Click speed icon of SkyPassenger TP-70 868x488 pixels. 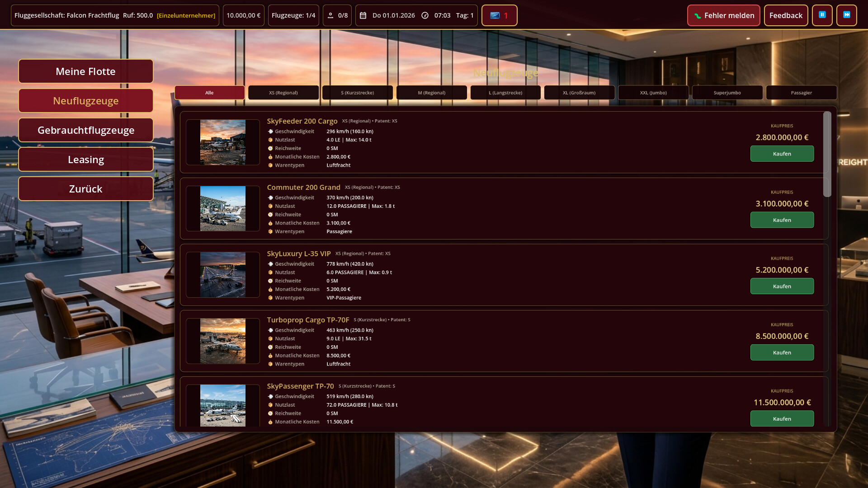270,397
